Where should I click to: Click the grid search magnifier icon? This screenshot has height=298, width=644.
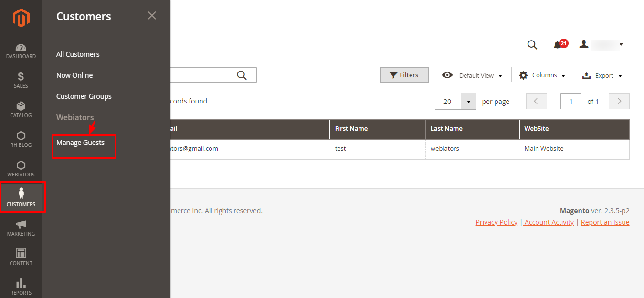tap(242, 75)
